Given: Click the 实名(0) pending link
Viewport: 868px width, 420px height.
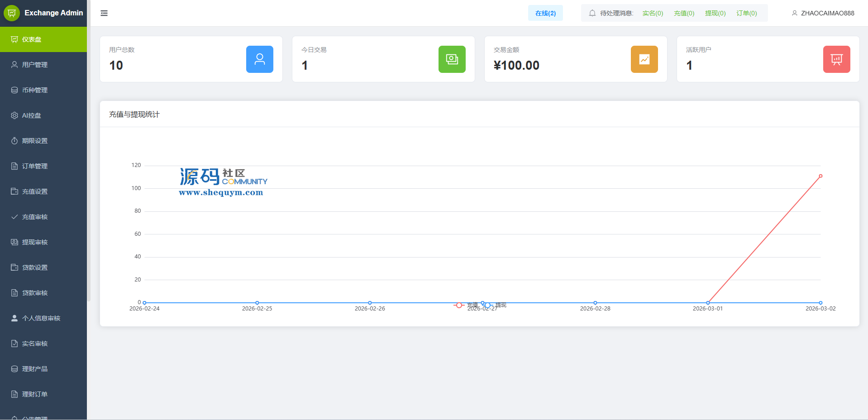Looking at the screenshot, I should tap(653, 13).
